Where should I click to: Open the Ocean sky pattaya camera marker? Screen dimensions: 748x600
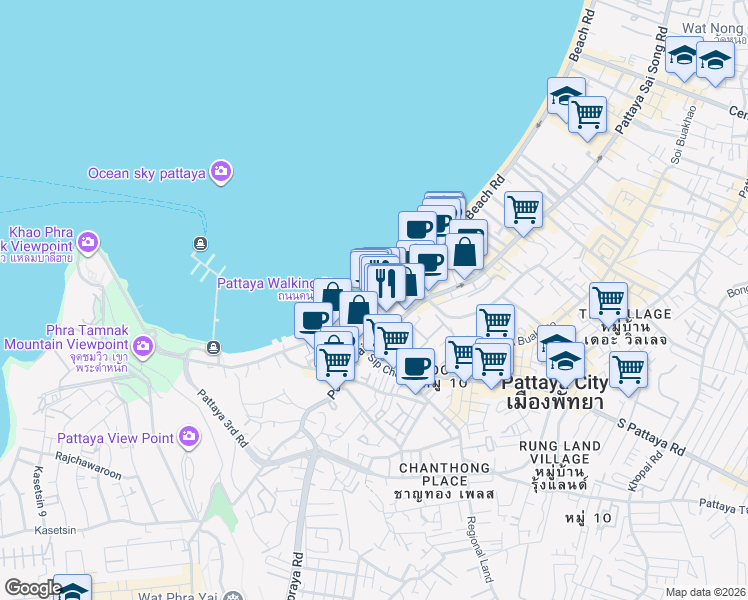click(221, 172)
